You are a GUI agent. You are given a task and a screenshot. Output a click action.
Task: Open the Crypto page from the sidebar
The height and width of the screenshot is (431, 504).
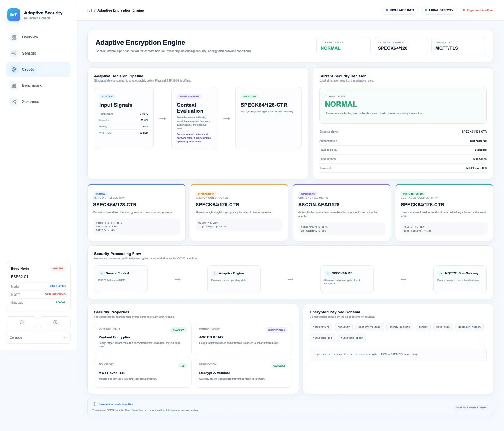pos(38,69)
